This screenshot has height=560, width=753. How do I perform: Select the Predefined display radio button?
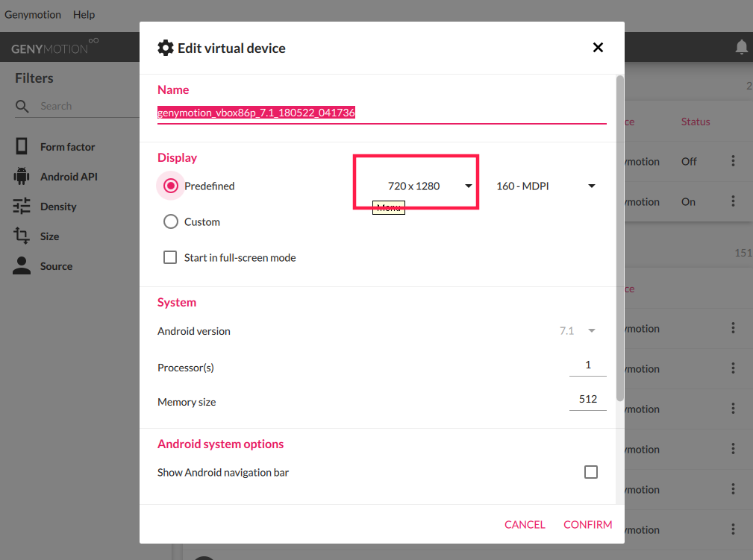click(170, 186)
